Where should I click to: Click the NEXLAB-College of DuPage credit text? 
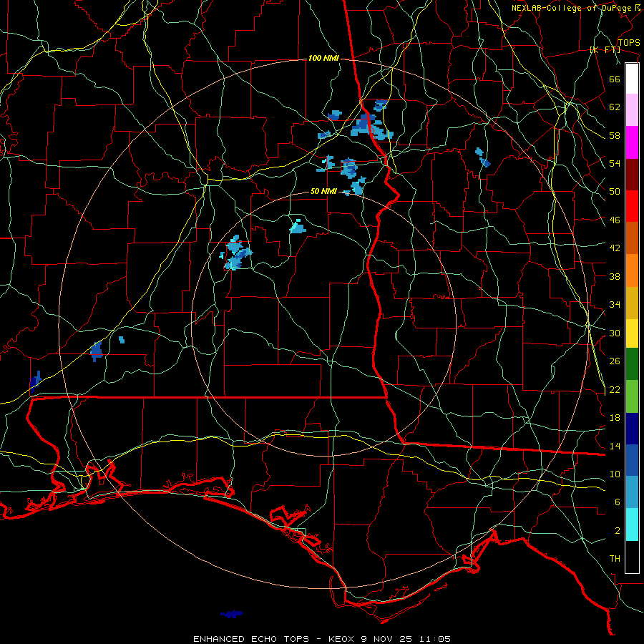575,8
